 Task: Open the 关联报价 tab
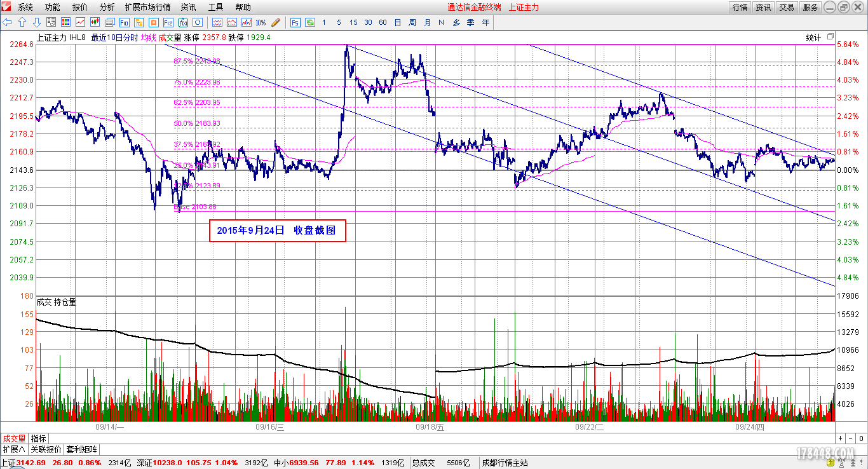point(47,449)
